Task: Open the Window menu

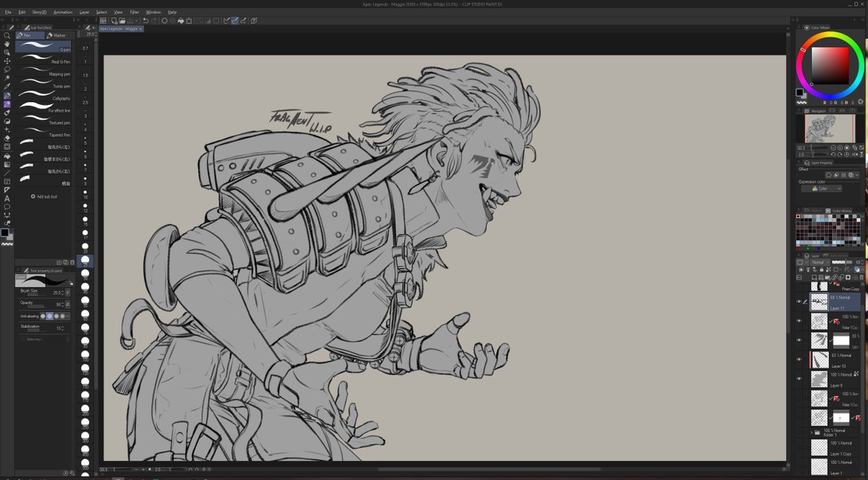Action: click(x=153, y=12)
